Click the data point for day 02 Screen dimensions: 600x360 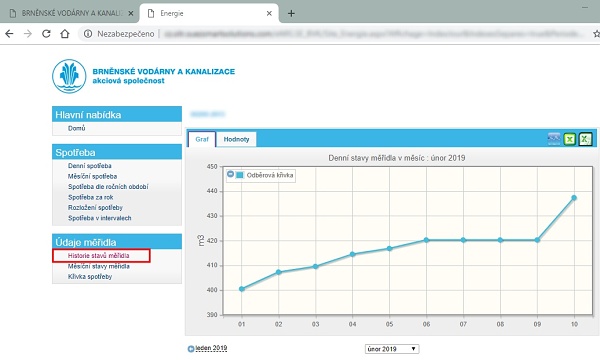[279, 272]
